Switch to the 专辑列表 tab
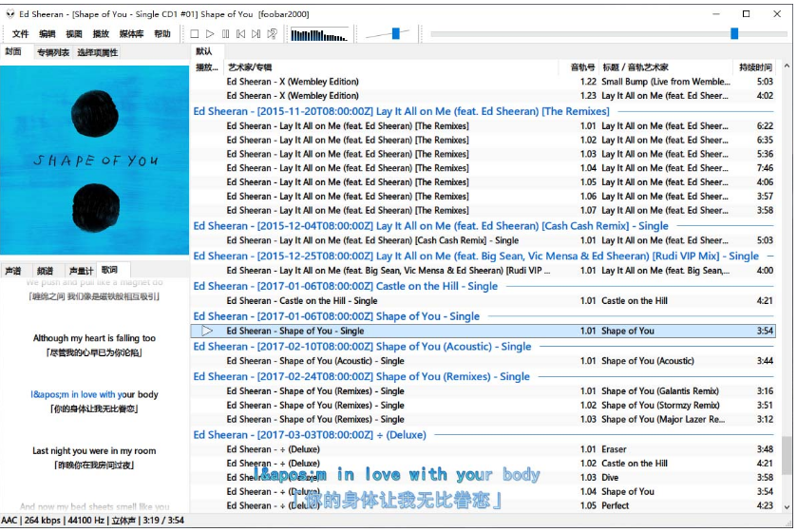The width and height of the screenshot is (797, 532). (x=53, y=52)
